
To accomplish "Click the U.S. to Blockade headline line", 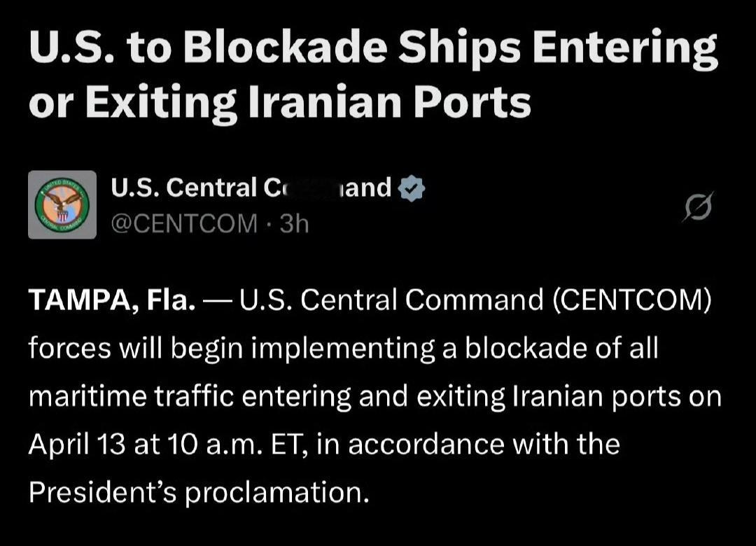I will click(x=374, y=48).
